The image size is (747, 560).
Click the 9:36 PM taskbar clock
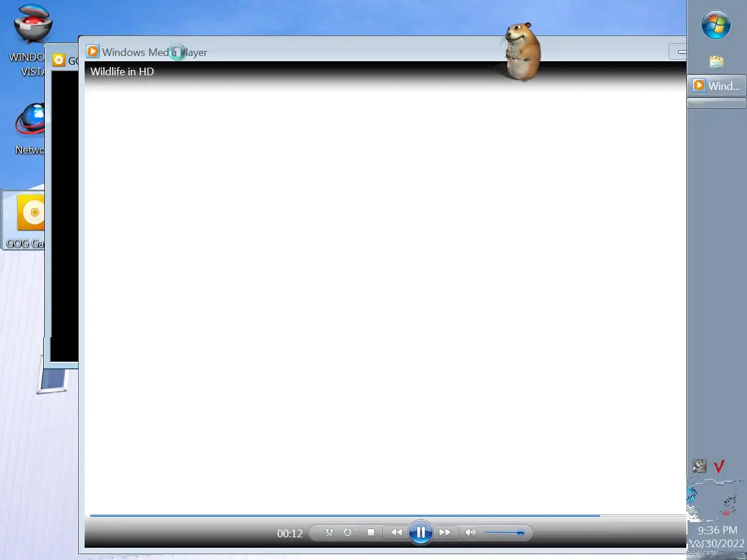(x=717, y=530)
